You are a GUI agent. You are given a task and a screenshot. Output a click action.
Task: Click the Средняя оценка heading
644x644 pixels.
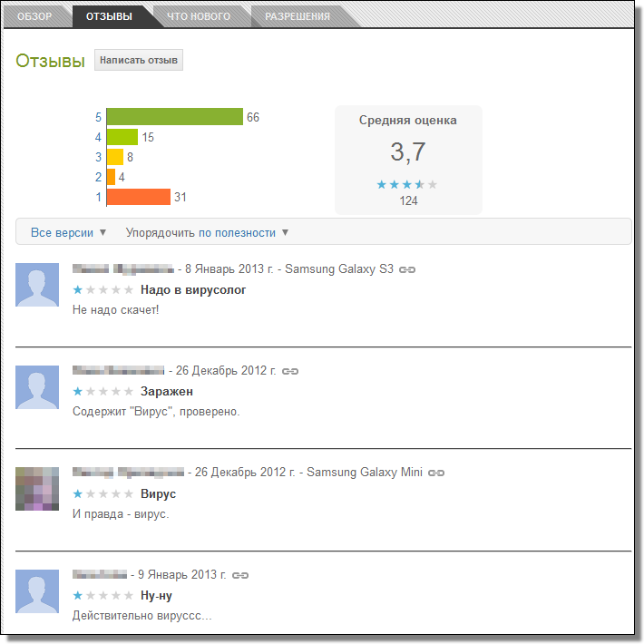coord(408,121)
